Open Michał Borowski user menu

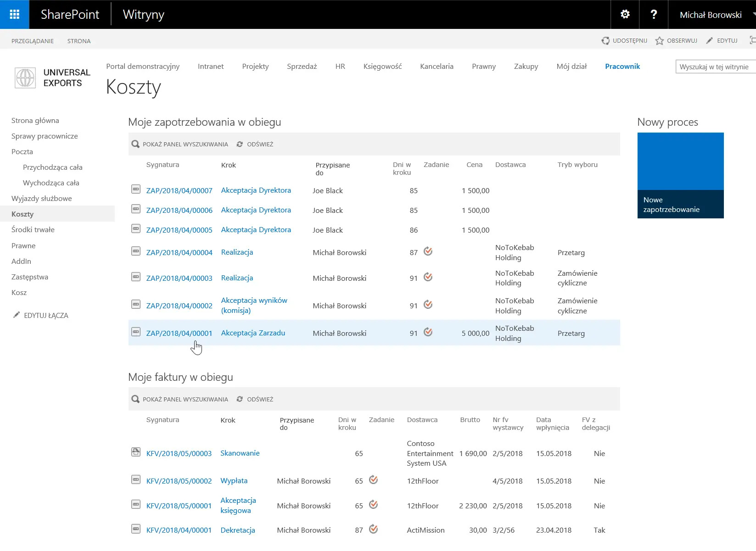[x=711, y=15]
